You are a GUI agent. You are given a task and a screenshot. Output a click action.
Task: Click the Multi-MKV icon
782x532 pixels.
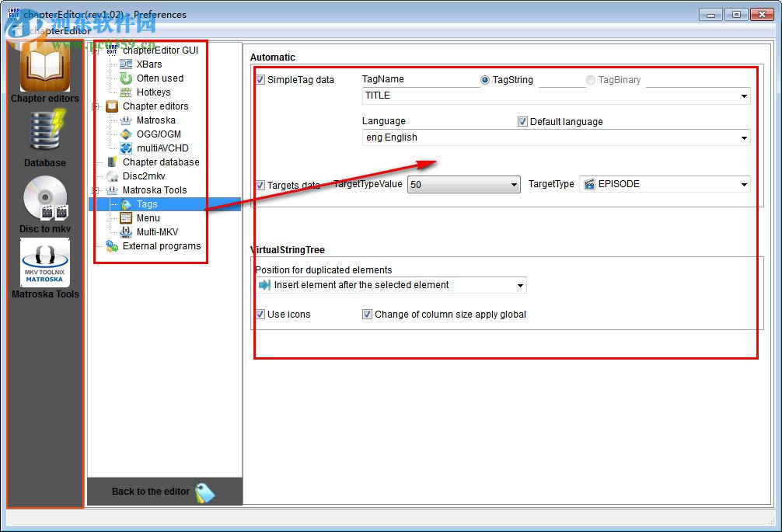pos(126,232)
